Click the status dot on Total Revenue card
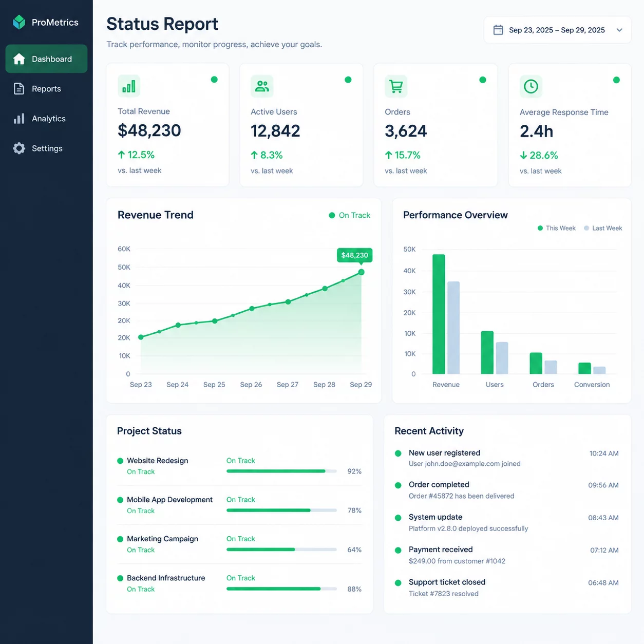This screenshot has height=644, width=644. click(x=214, y=80)
